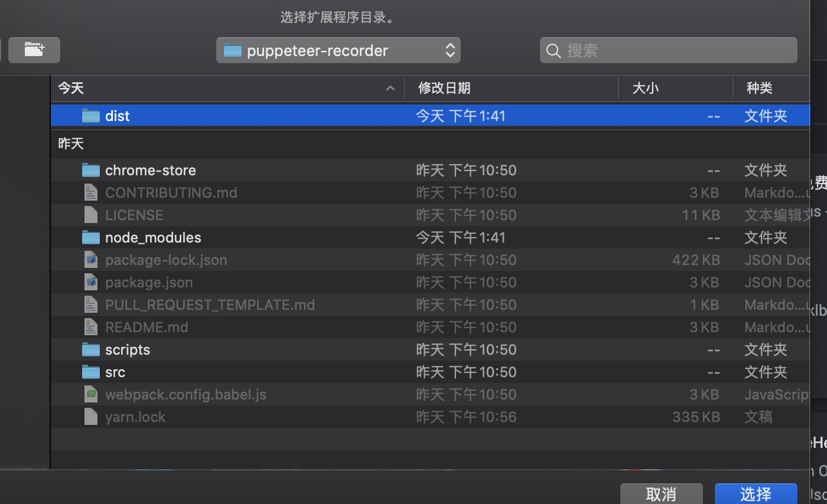The image size is (827, 504).
Task: Click dist modified date 今天 下午1:41
Action: pyautogui.click(x=461, y=116)
